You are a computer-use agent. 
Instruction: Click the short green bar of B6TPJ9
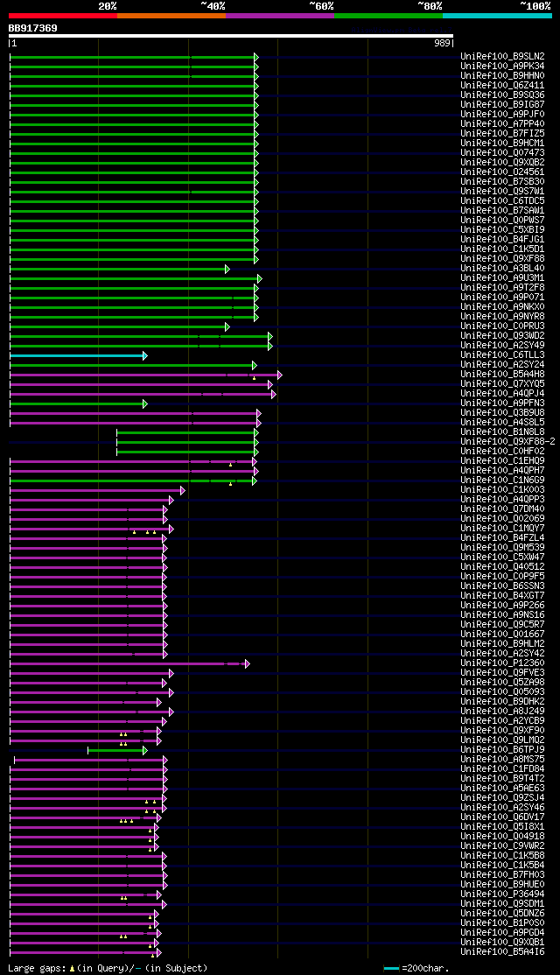[117, 751]
